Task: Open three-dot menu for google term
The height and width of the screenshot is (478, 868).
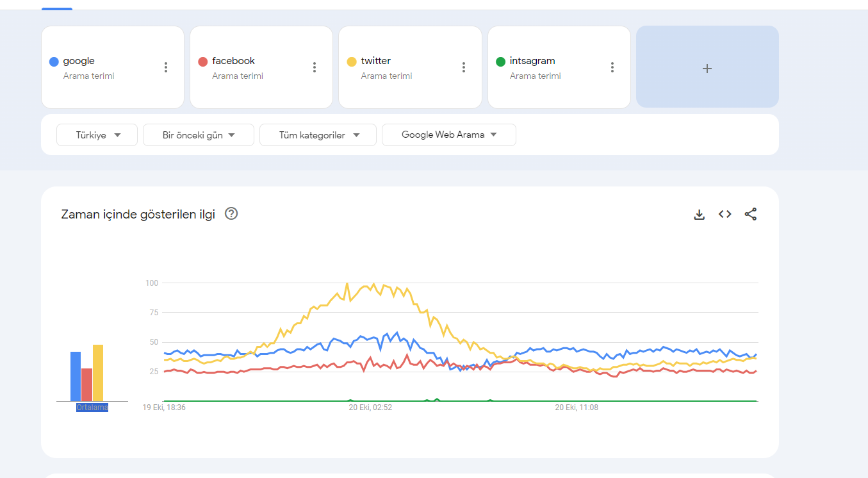Action: [166, 67]
